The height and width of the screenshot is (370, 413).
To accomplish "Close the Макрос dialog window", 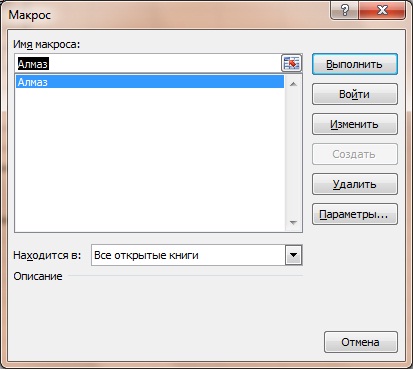I will (x=382, y=11).
